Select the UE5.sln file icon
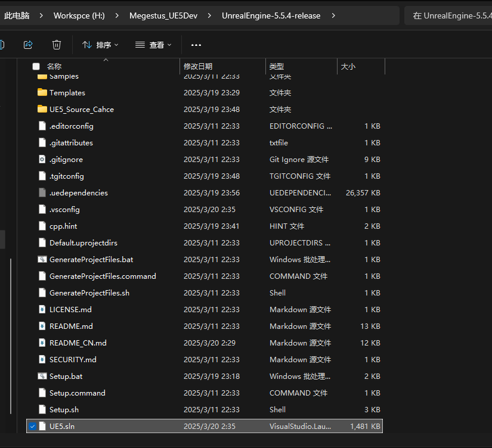Viewport: 492px width, 448px height. pos(42,427)
